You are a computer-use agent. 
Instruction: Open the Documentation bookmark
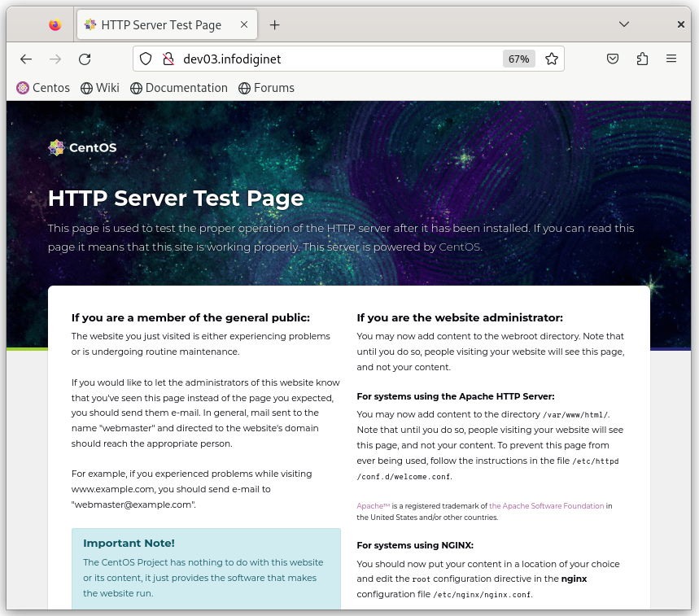click(x=179, y=88)
